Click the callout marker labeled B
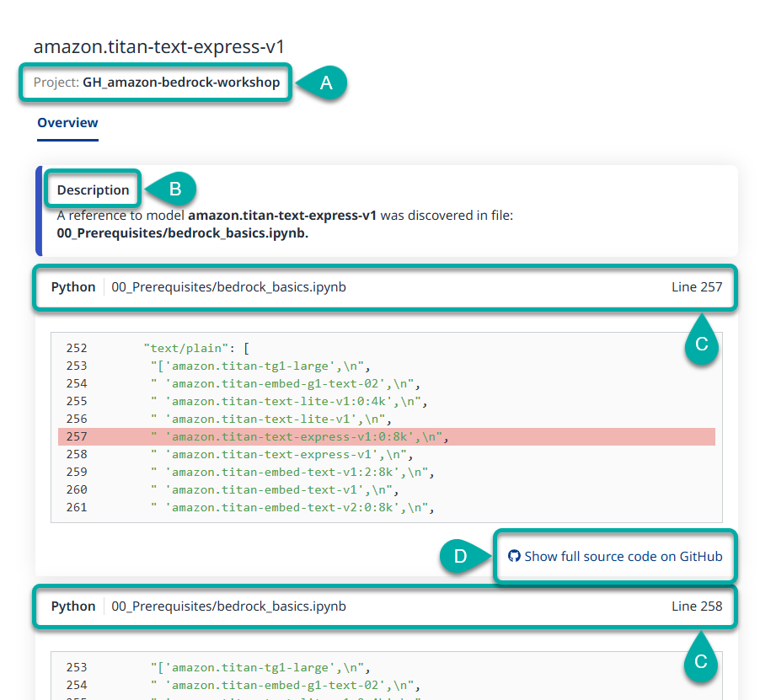760x700 pixels. [174, 190]
